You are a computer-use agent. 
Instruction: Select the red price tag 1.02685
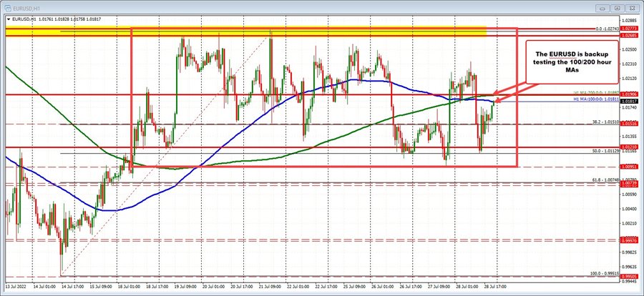(x=628, y=36)
